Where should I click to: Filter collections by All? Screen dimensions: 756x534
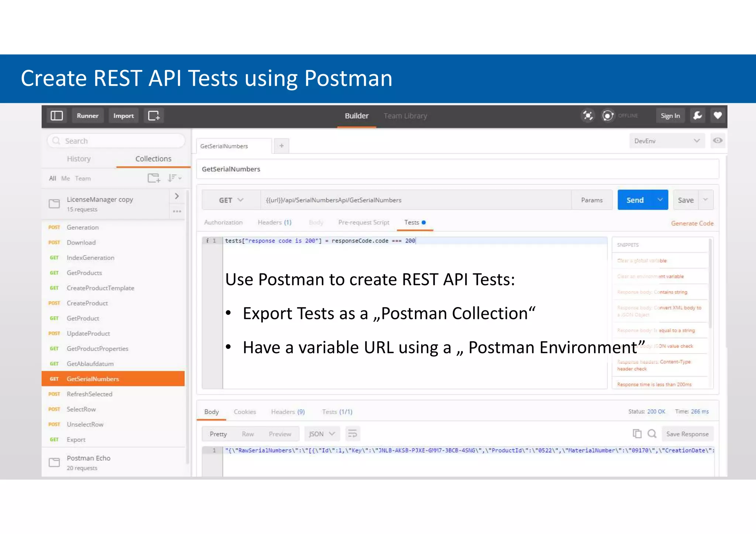pyautogui.click(x=53, y=178)
